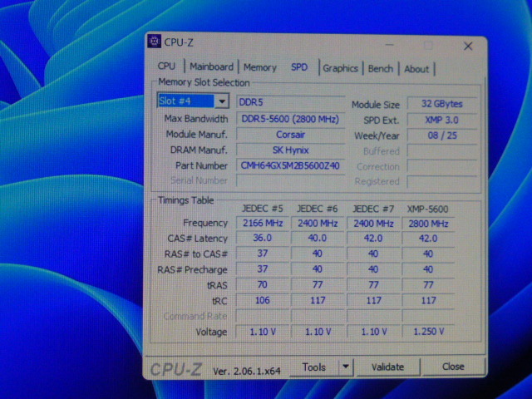Expand the Slot #4 dropdown arrow
This screenshot has width=532, height=399.
[x=222, y=101]
